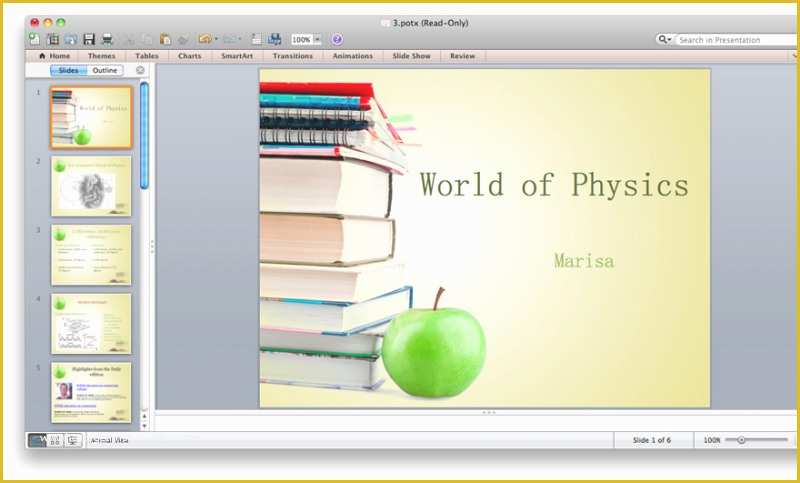The image size is (800, 483).
Task: Open the Home ribbon tab
Action: click(55, 56)
